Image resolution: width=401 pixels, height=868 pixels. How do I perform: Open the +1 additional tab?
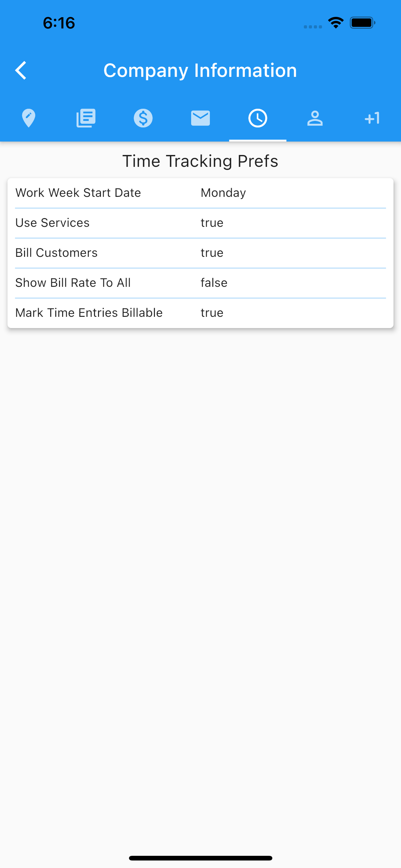(x=372, y=118)
